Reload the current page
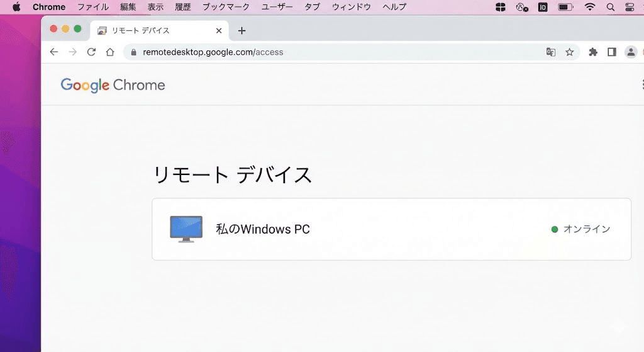 click(91, 52)
